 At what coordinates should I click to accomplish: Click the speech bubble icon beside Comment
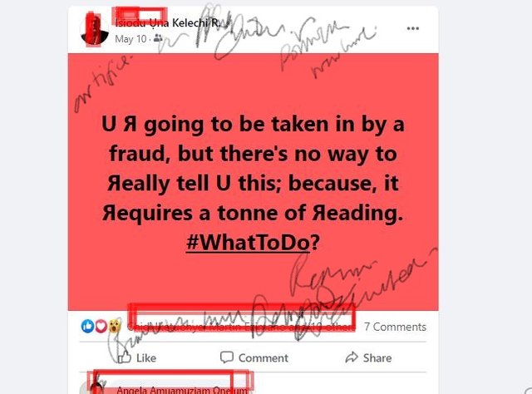(x=227, y=357)
